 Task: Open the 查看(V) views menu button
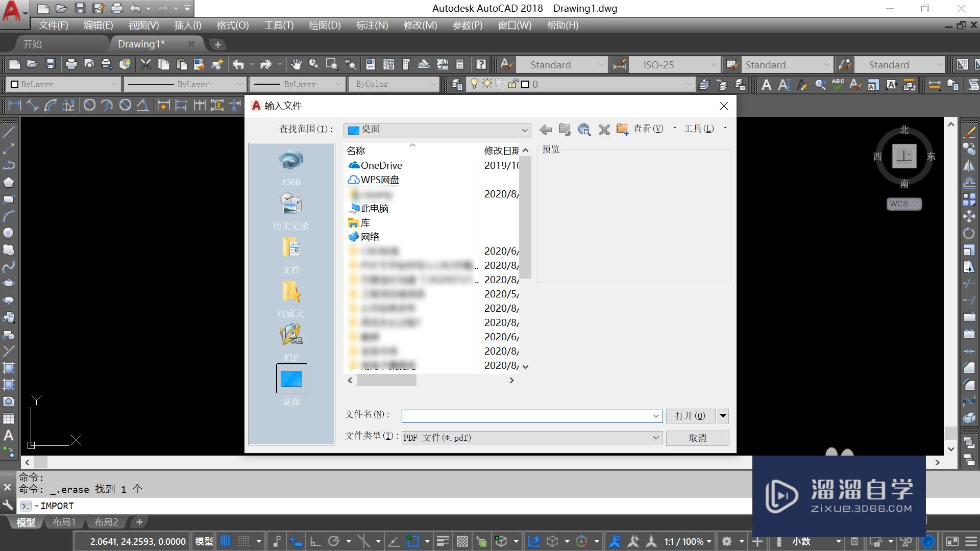648,129
